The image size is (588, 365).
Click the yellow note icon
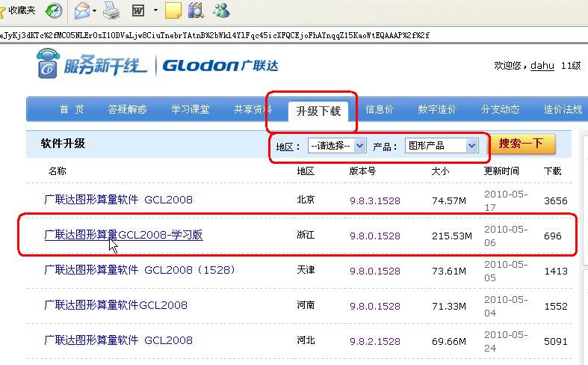[173, 10]
